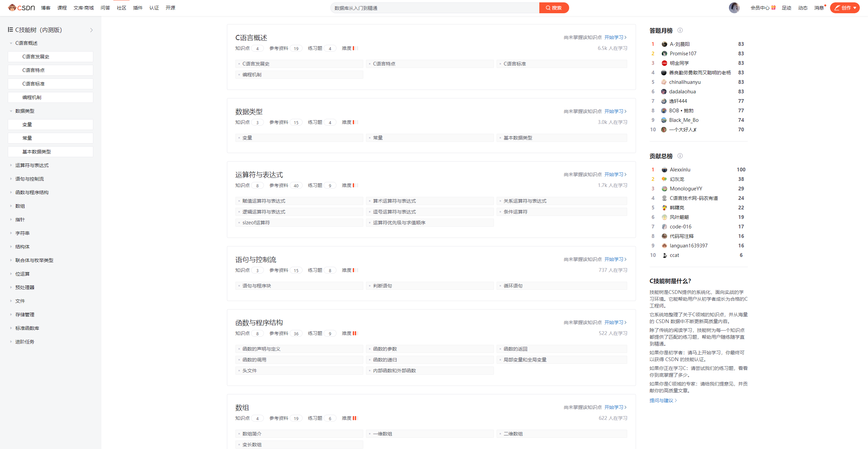Click the search input field
Screen dimensions: 868x449
point(435,7)
